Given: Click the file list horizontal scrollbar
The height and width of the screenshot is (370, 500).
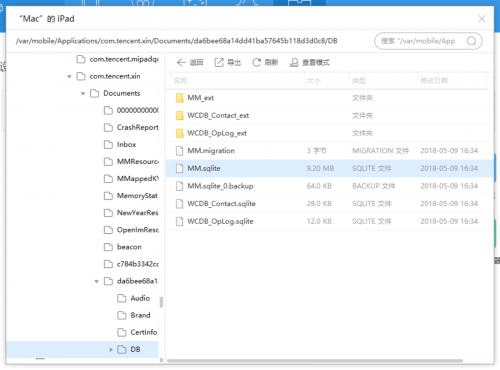Looking at the screenshot, I should pyautogui.click(x=315, y=360).
